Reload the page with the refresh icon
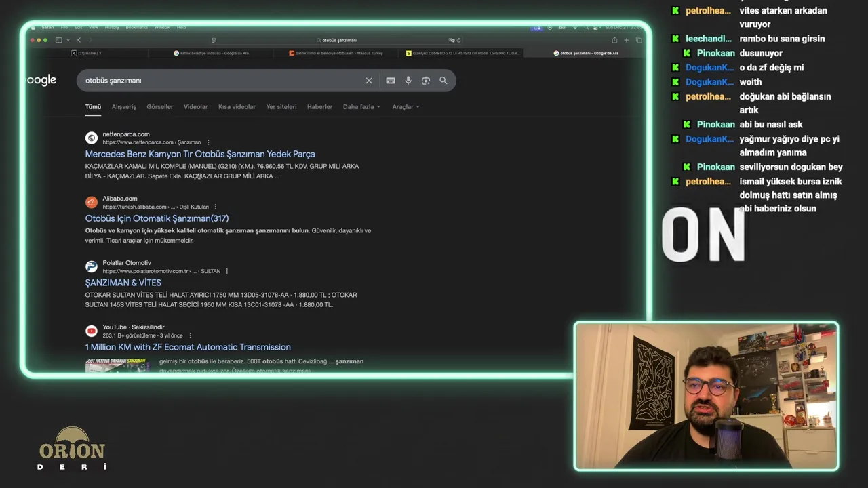 click(459, 40)
